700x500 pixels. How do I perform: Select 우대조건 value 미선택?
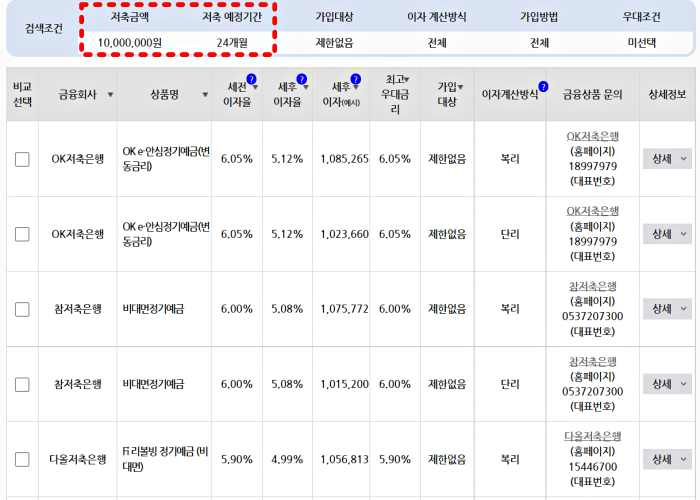pyautogui.click(x=642, y=43)
